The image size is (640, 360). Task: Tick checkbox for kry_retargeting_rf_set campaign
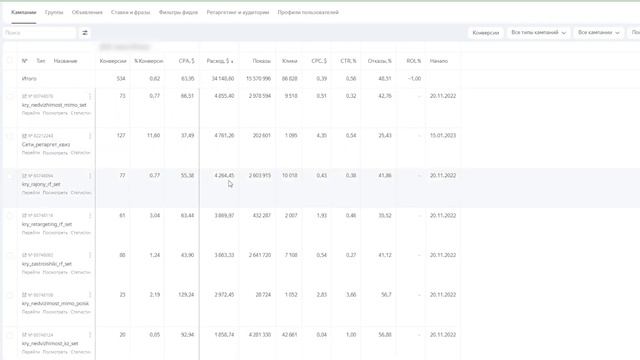10,216
